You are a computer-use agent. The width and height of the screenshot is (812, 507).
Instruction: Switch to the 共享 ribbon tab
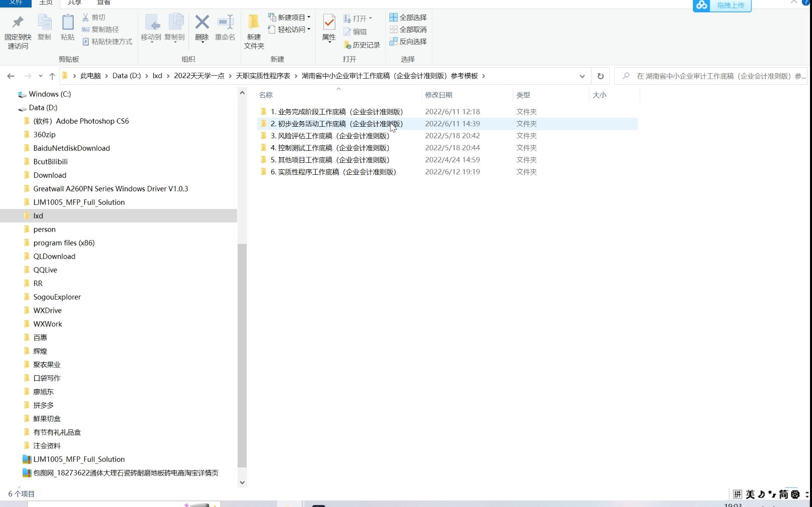[75, 3]
